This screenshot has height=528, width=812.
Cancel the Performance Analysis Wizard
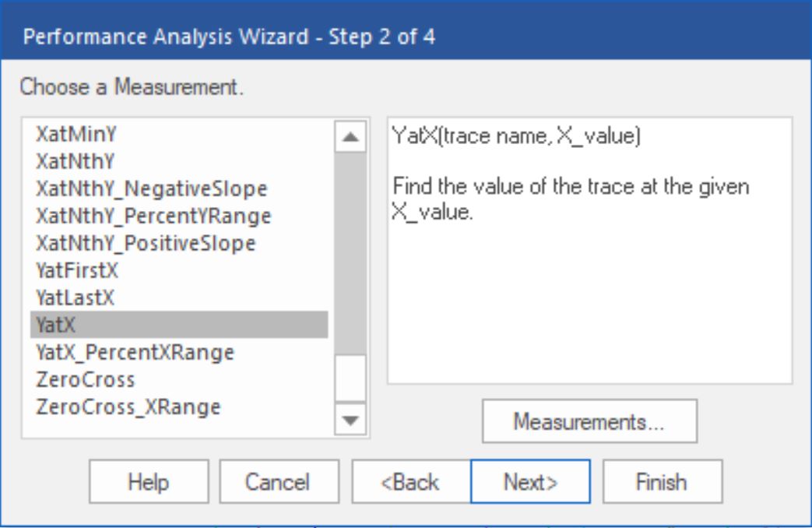tap(279, 482)
